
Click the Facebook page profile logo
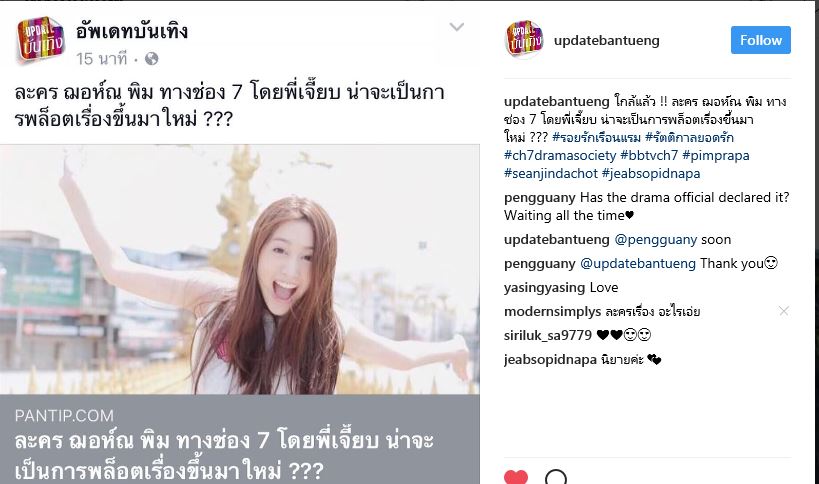tap(41, 40)
